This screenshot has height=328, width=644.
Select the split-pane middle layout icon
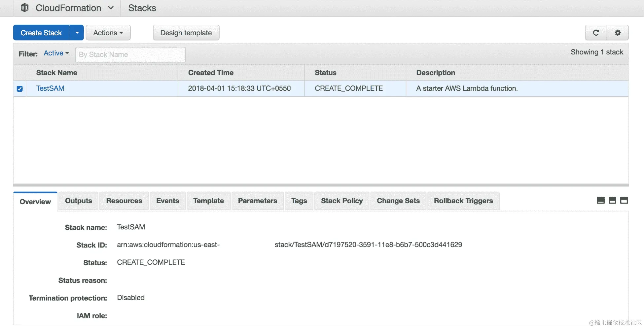[612, 200]
